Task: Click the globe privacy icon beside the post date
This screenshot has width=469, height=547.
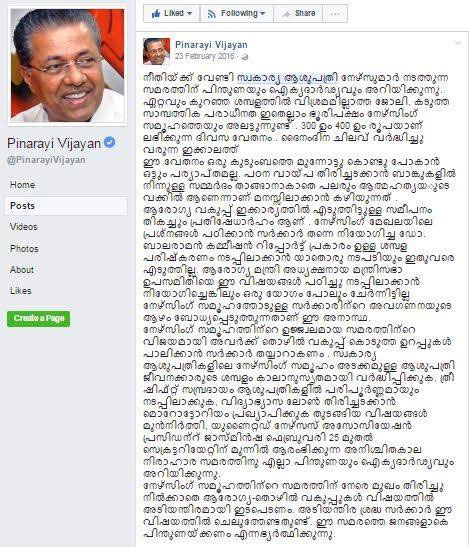Action: point(245,57)
